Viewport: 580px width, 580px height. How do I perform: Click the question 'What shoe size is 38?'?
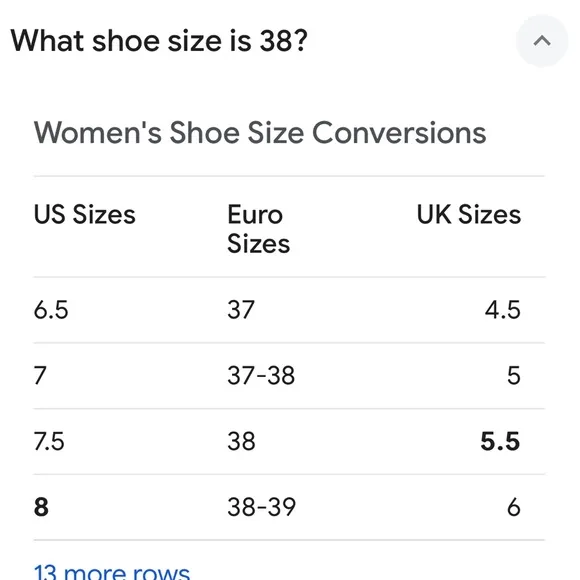pyautogui.click(x=159, y=41)
